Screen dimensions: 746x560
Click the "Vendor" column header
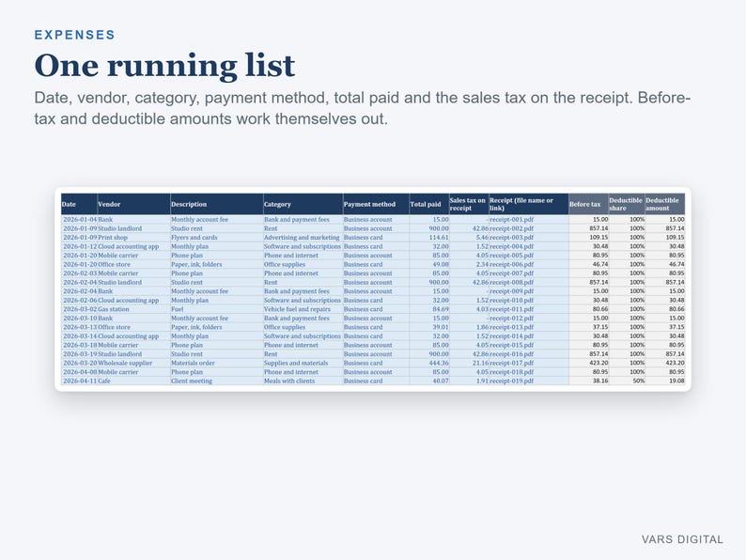[133, 204]
